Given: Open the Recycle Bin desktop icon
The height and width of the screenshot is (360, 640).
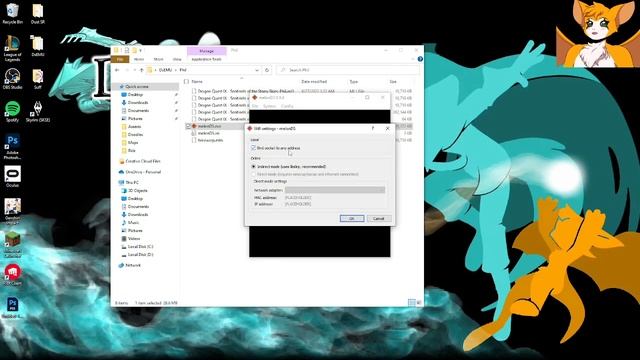Looking at the screenshot, I should (x=12, y=13).
